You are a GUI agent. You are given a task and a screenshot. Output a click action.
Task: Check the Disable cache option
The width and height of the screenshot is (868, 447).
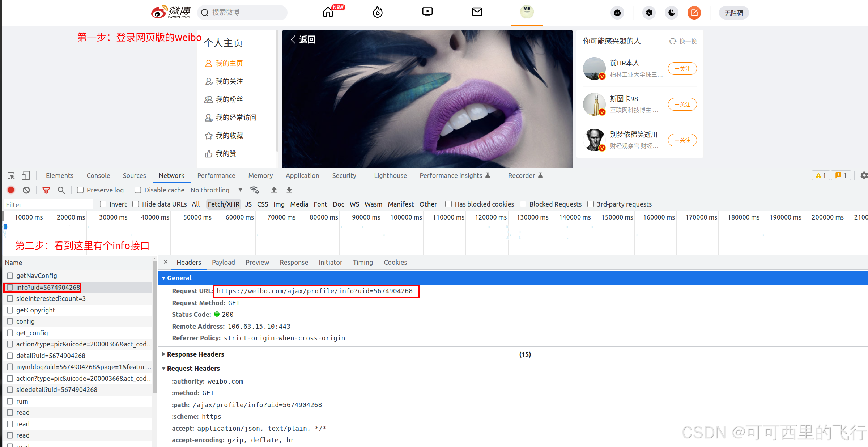138,190
